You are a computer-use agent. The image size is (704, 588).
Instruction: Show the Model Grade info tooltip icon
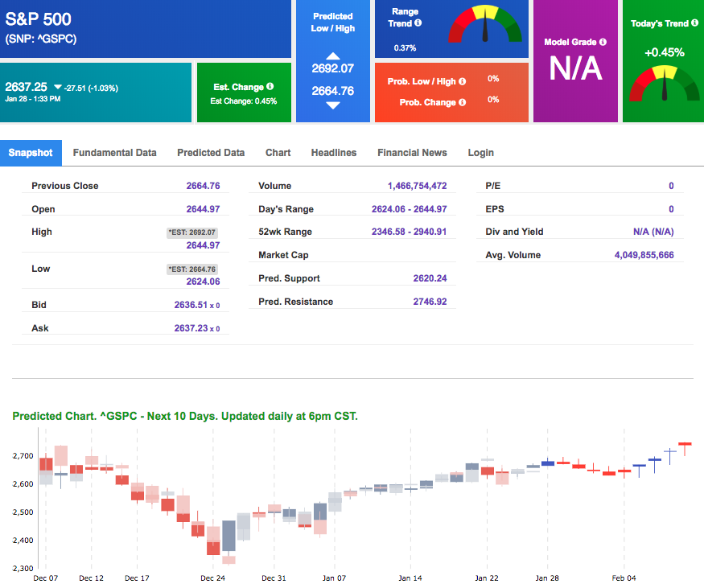point(603,42)
